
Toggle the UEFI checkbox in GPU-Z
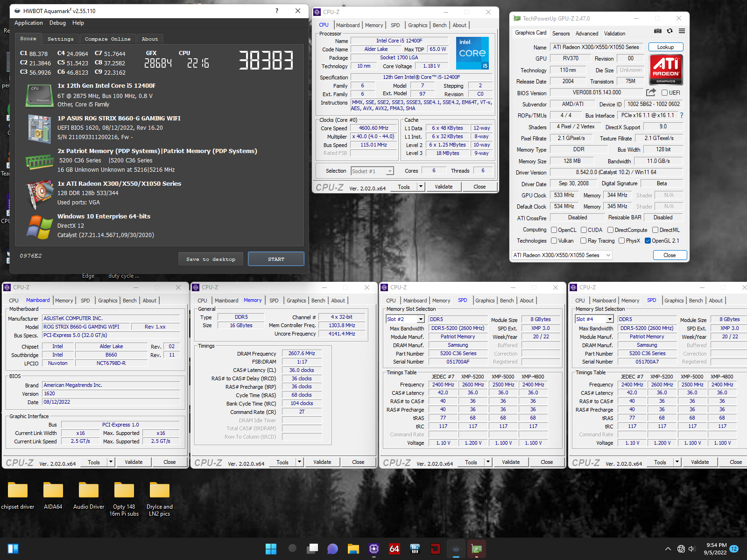[664, 93]
